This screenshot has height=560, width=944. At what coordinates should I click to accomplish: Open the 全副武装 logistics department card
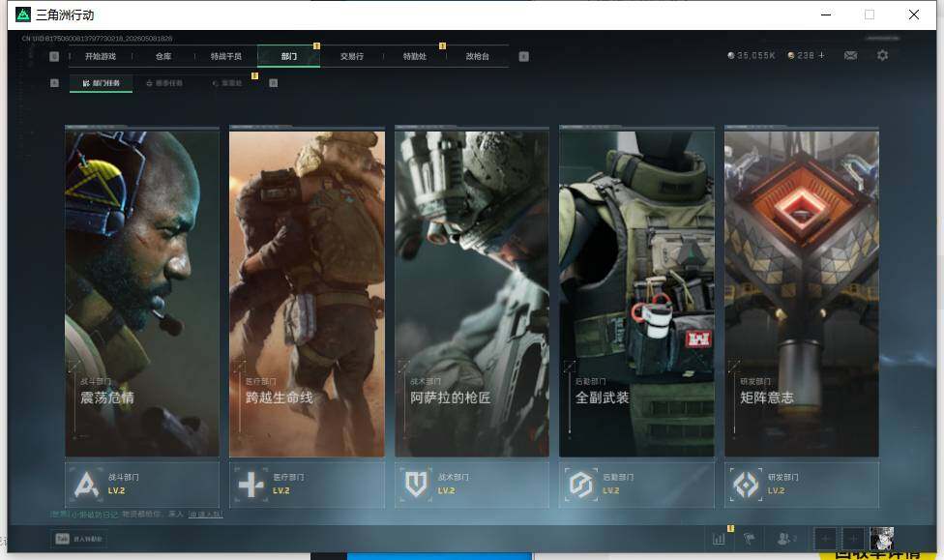(x=637, y=291)
